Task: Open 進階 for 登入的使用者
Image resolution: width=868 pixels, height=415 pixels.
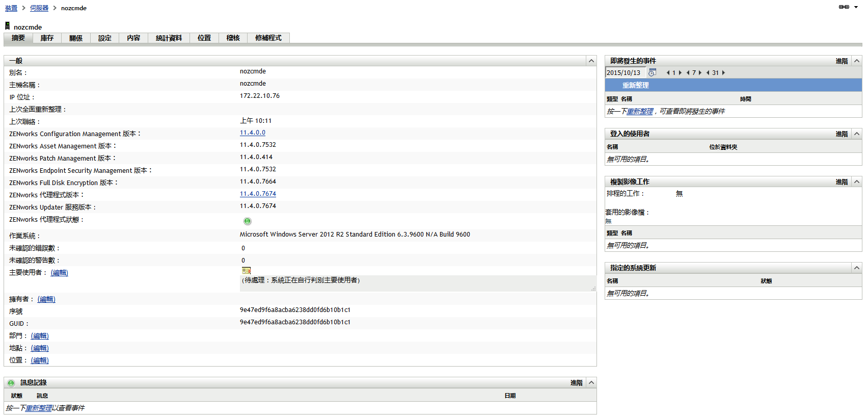Action: coord(842,134)
